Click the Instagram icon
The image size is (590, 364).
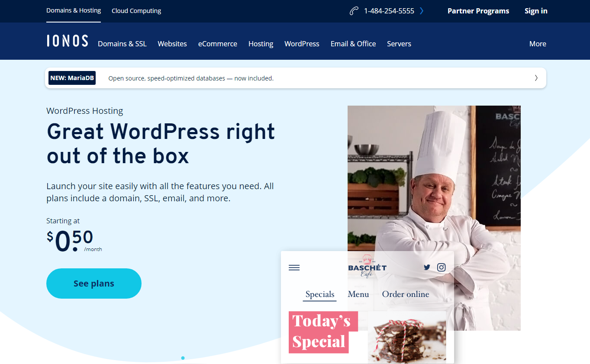pos(441,267)
